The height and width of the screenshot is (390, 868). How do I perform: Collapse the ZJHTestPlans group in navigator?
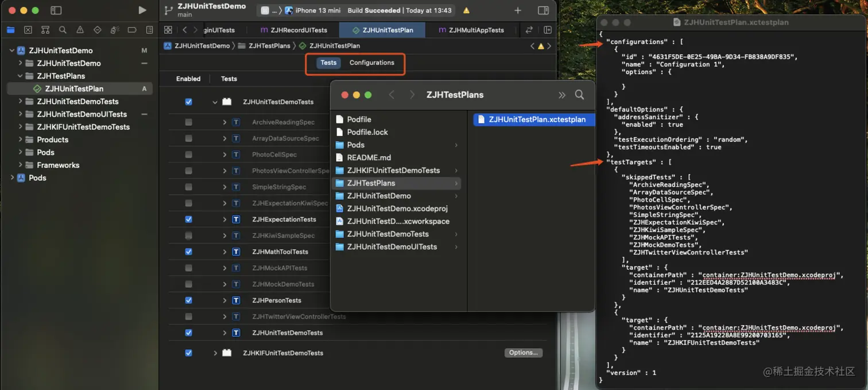(x=21, y=76)
